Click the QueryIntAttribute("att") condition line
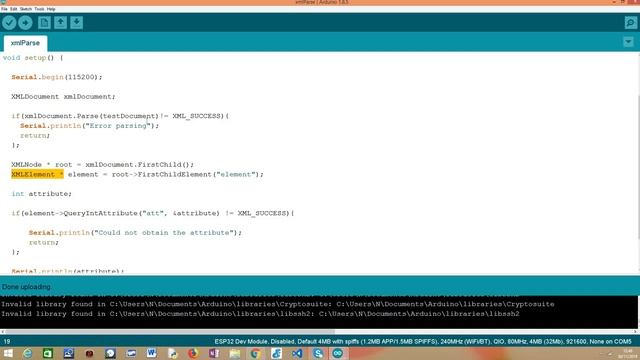 click(153, 213)
